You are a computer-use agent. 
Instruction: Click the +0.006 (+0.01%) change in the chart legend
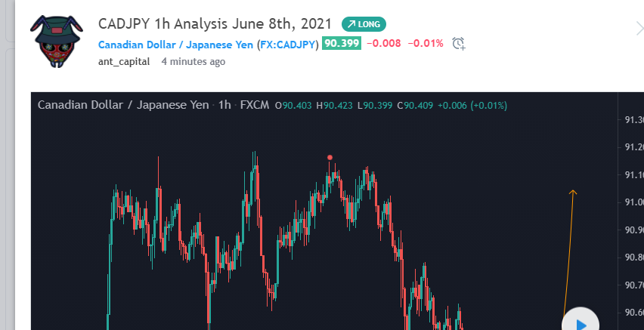(472, 105)
